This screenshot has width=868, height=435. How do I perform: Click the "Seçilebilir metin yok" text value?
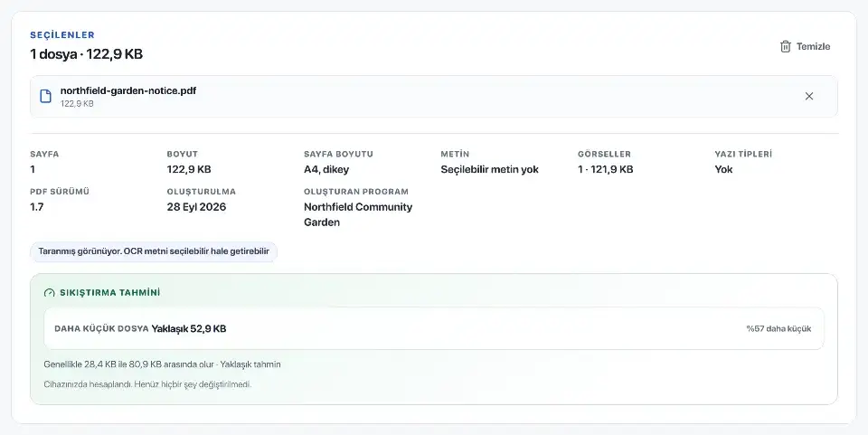[489, 169]
